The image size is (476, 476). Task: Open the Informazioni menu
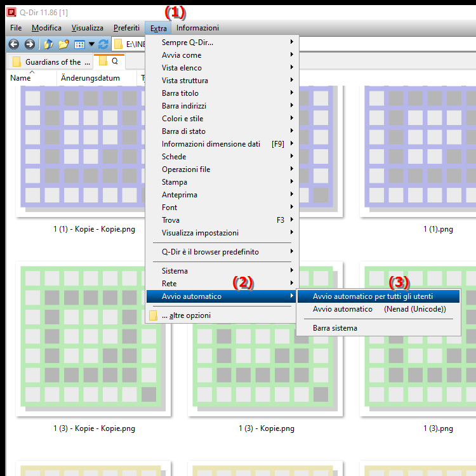point(197,28)
